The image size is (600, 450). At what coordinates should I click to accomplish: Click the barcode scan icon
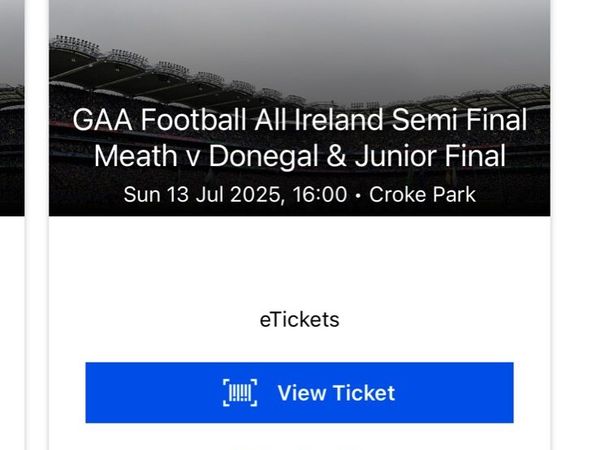(240, 393)
